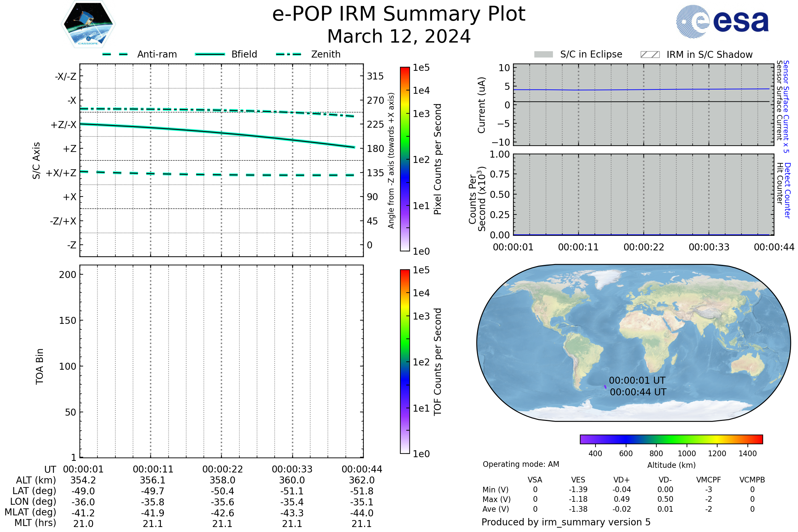
Task: Click the Operating mode: AM label
Action: tap(520, 464)
